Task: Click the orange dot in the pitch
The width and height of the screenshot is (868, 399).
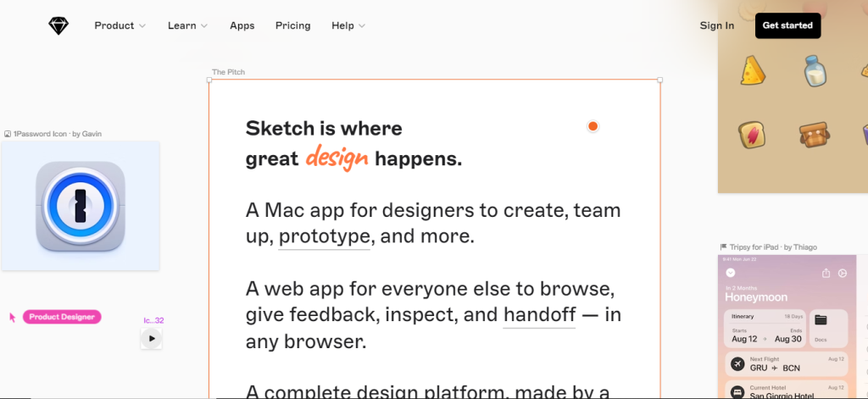Action: 593,126
